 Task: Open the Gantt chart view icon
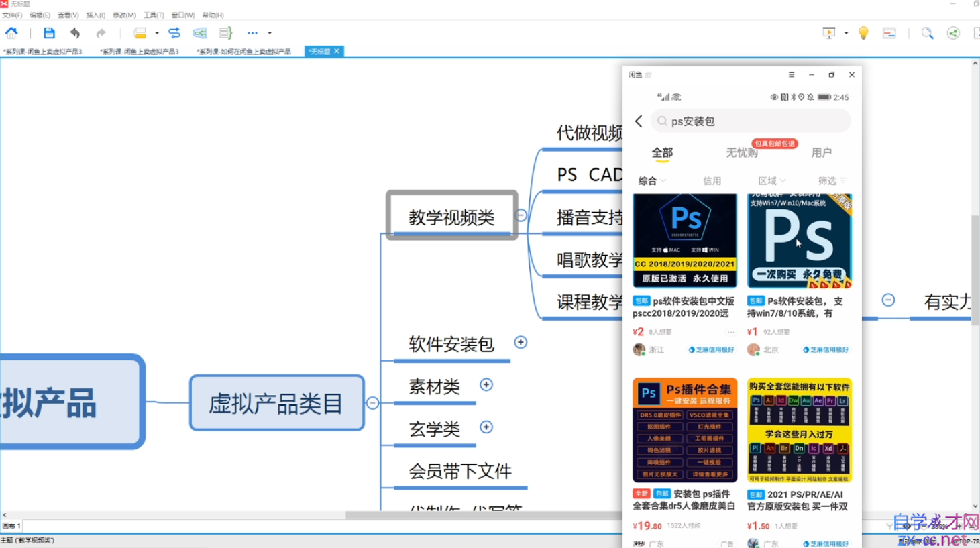click(889, 32)
